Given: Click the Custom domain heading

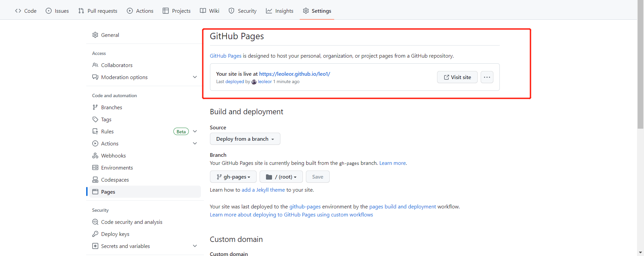Looking at the screenshot, I should point(236,239).
